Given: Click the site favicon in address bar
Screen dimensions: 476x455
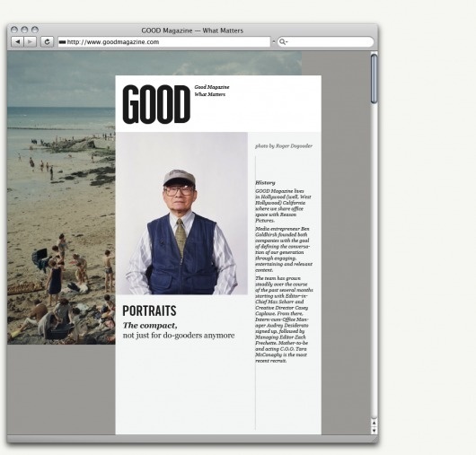Looking at the screenshot, I should (62, 42).
